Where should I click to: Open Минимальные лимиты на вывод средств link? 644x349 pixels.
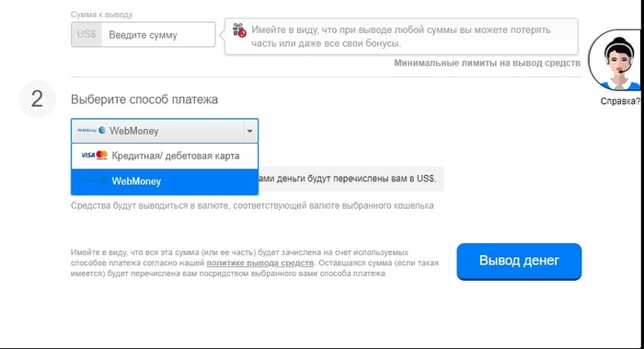487,63
